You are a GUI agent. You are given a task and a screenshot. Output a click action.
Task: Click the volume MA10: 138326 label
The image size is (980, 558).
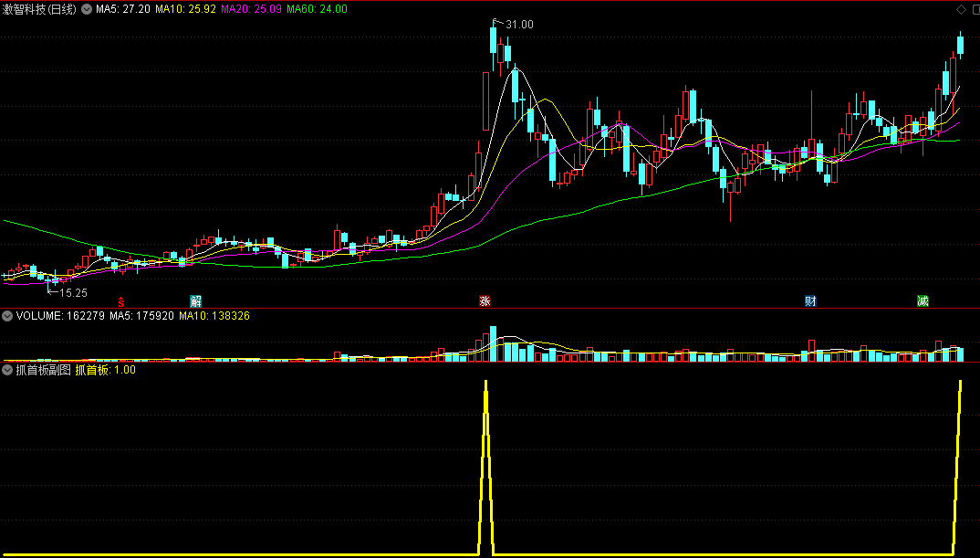click(214, 317)
